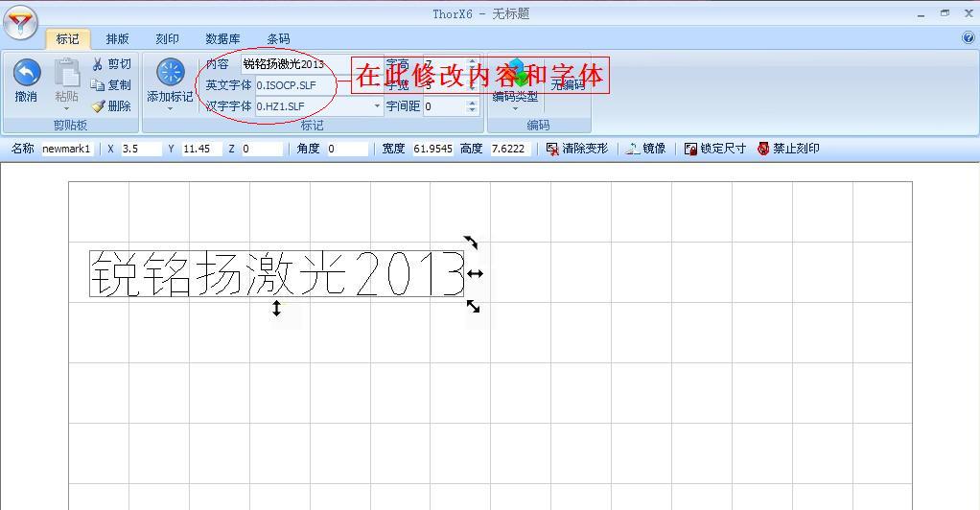
Task: Expand the 粘贴 paste dropdown arrow
Action: pyautogui.click(x=66, y=108)
